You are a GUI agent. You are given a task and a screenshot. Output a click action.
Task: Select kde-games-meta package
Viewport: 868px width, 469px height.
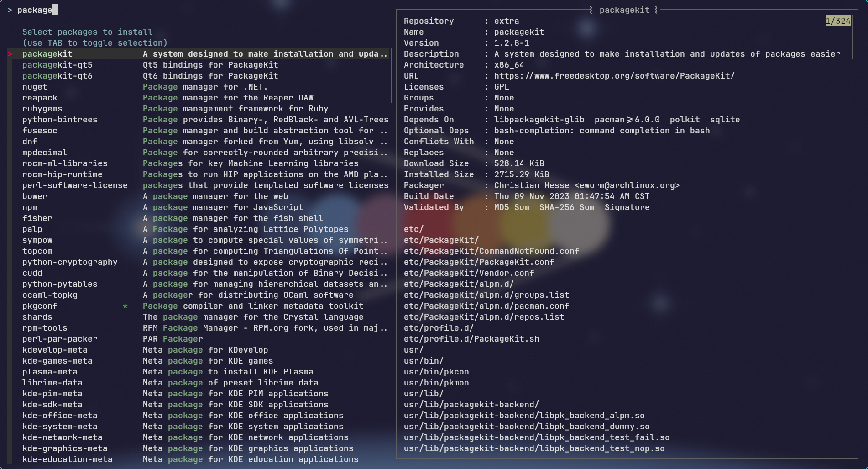click(198, 361)
